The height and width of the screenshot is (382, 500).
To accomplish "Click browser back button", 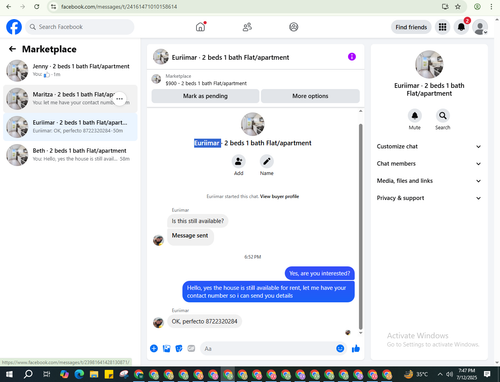I will tap(9, 7).
